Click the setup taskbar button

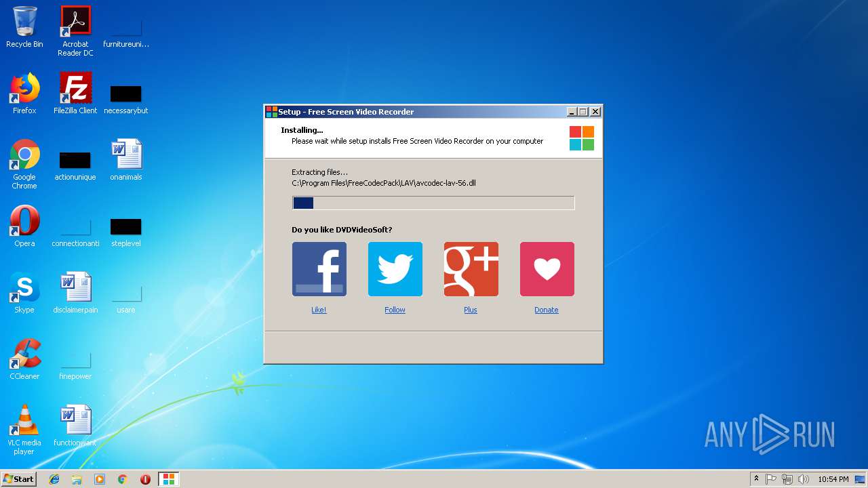[169, 479]
